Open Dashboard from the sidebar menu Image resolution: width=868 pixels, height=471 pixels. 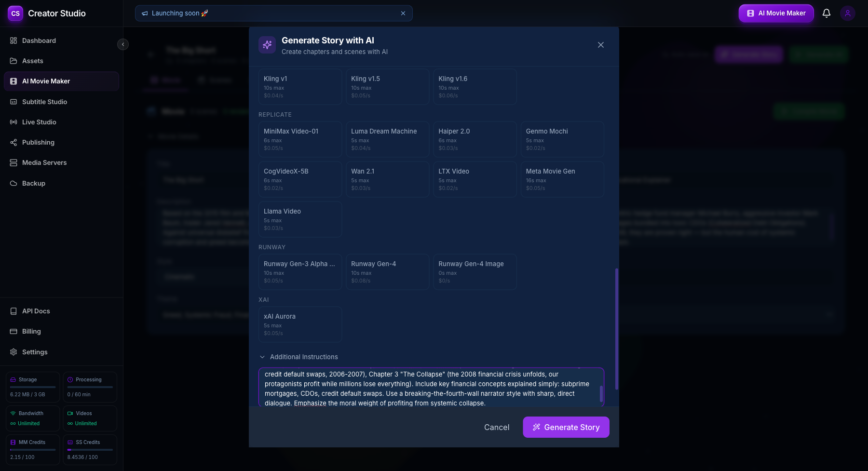pyautogui.click(x=61, y=40)
